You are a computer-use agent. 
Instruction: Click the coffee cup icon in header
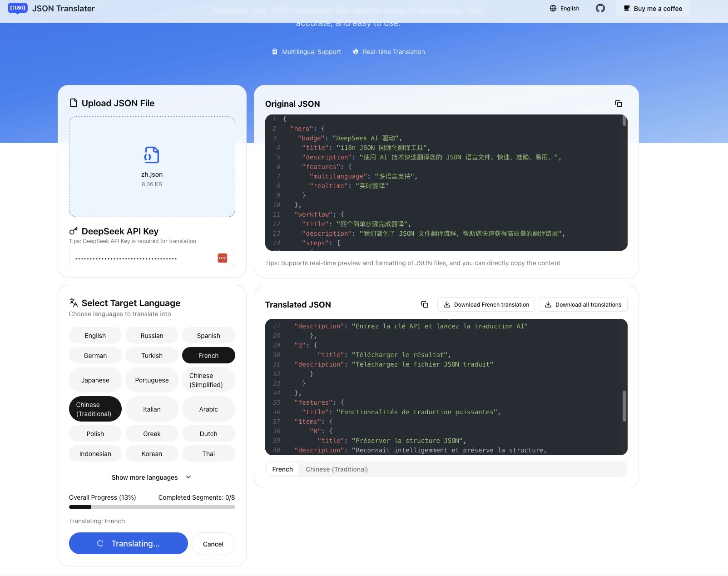click(627, 8)
